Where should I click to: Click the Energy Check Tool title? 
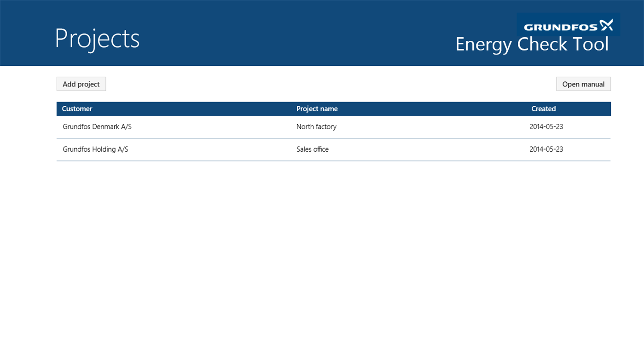[x=532, y=44]
